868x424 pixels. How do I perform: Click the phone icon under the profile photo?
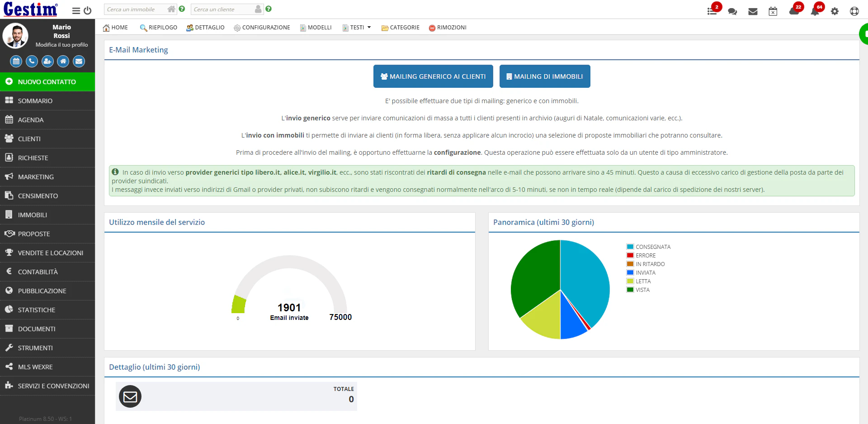click(x=31, y=61)
